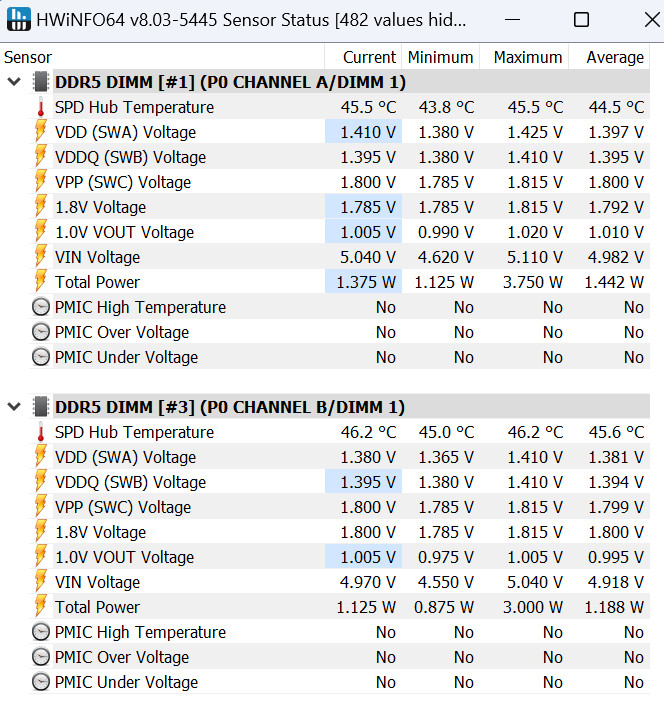Viewport: 664px width, 703px height.
Task: Click the 1.381 V average VDD value
Action: tap(616, 457)
